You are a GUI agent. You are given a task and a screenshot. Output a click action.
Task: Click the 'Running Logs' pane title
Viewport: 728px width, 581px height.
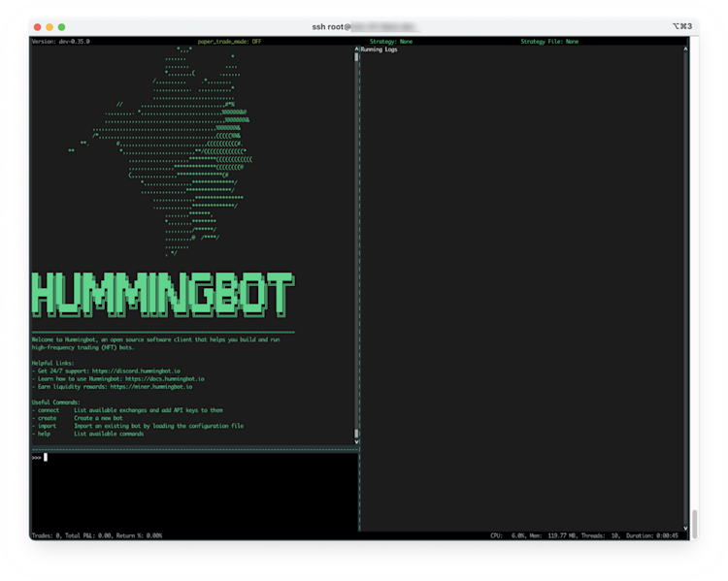379,49
